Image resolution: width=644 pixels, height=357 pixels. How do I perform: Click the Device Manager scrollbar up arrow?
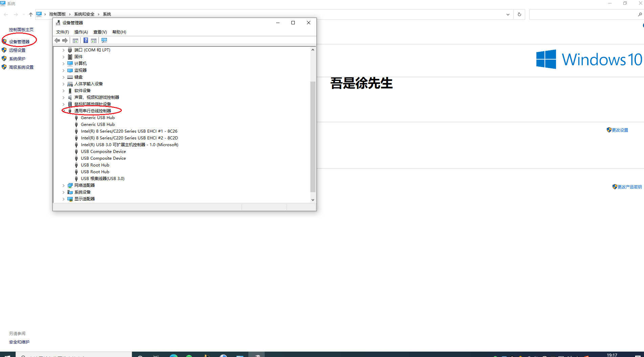pyautogui.click(x=313, y=50)
